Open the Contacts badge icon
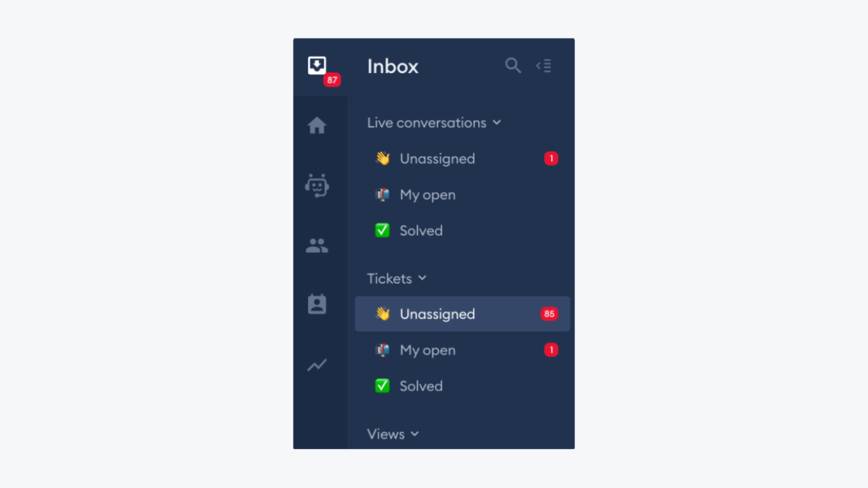 coord(317,304)
